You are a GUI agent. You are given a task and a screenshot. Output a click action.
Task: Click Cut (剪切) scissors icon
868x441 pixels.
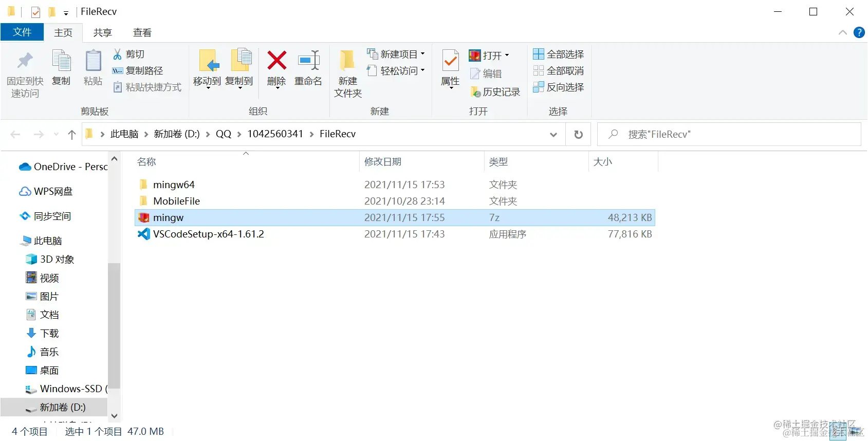(x=117, y=54)
